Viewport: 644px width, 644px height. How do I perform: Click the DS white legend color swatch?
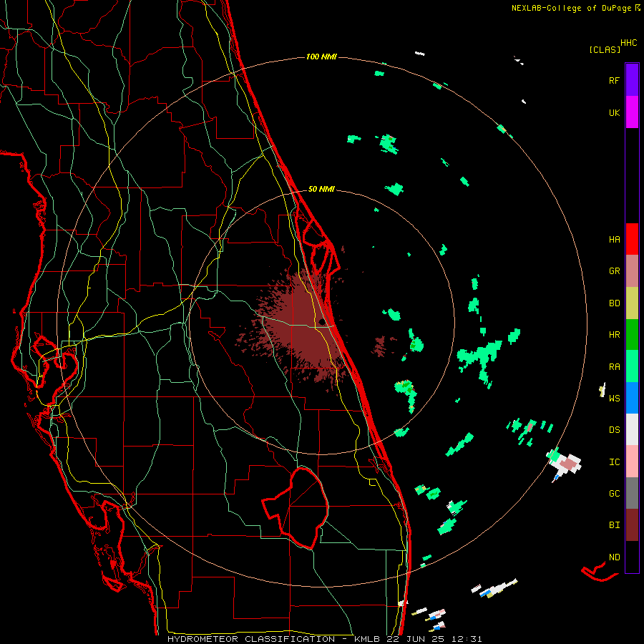coord(632,429)
